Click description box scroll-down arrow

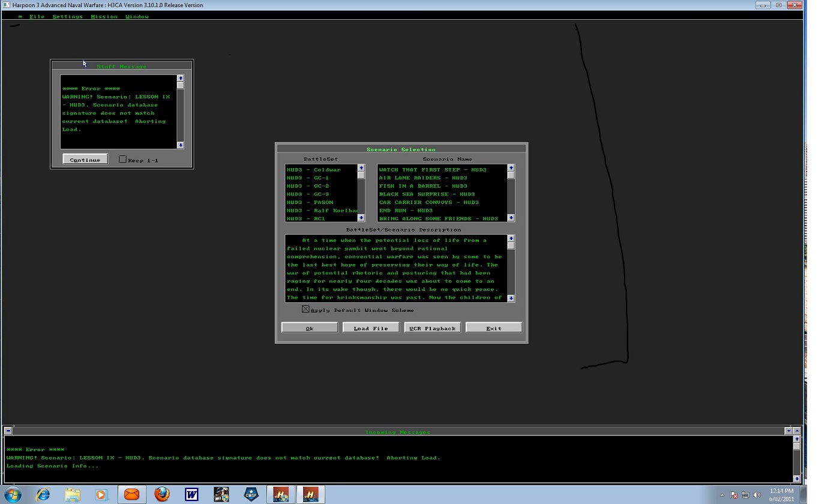pyautogui.click(x=511, y=298)
